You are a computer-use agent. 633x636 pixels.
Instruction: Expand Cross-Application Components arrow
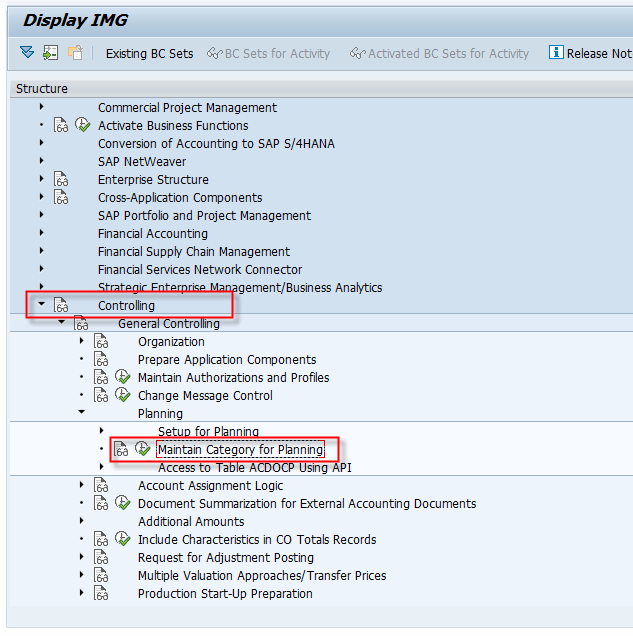[x=41, y=197]
